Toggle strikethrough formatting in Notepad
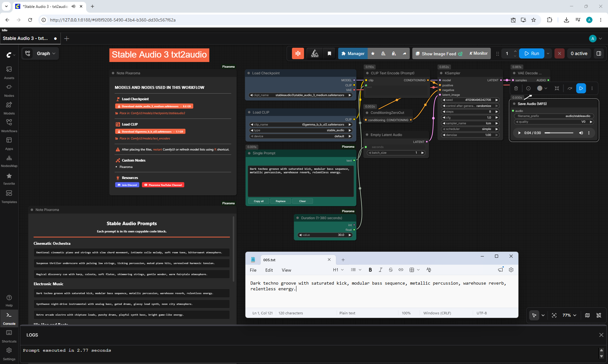The width and height of the screenshot is (608, 364). click(x=391, y=270)
